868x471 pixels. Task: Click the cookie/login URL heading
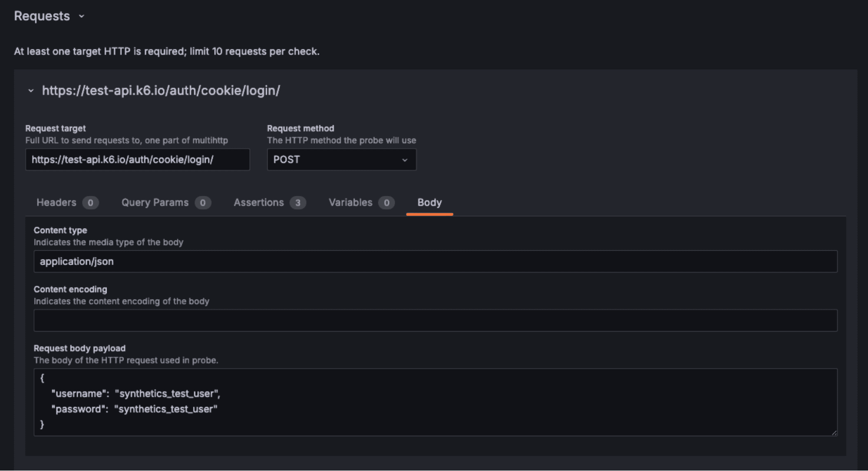pos(161,91)
